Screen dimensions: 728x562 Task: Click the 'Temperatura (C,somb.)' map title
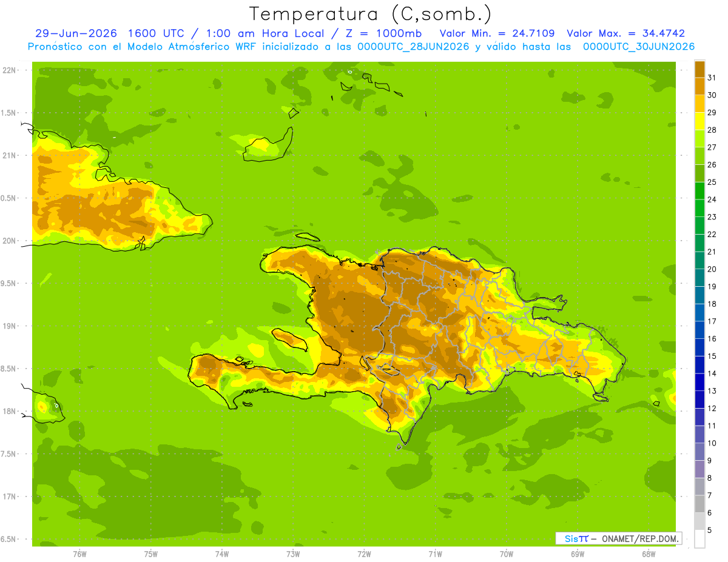click(370, 13)
